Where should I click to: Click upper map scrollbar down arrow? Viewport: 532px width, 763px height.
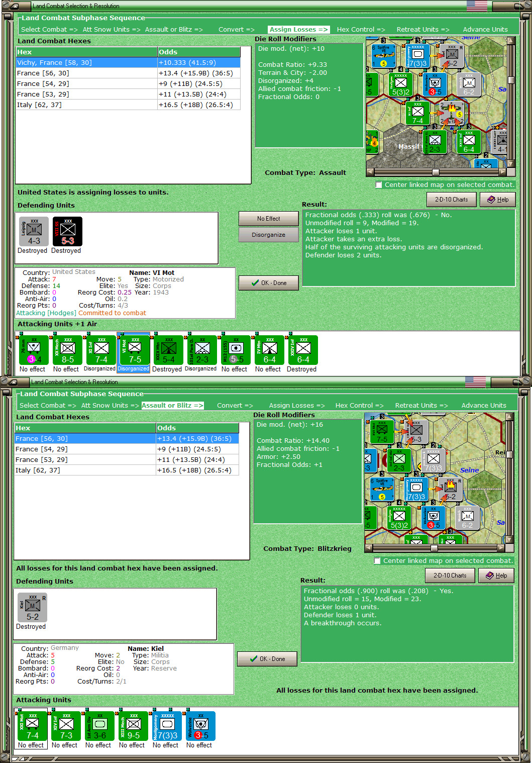point(511,163)
